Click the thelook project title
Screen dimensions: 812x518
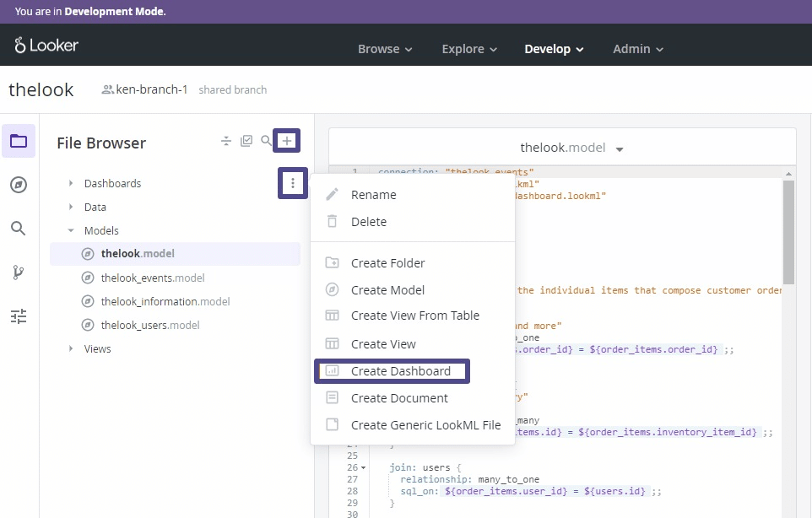click(41, 89)
